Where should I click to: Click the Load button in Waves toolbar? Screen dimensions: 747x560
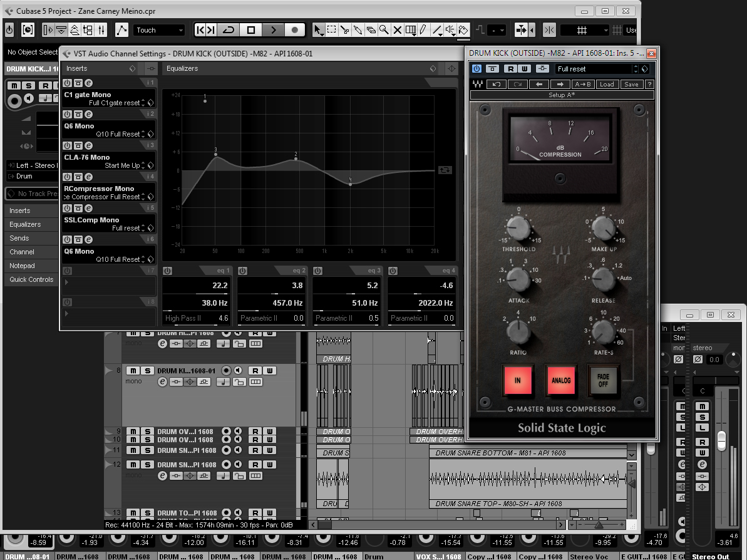click(607, 85)
